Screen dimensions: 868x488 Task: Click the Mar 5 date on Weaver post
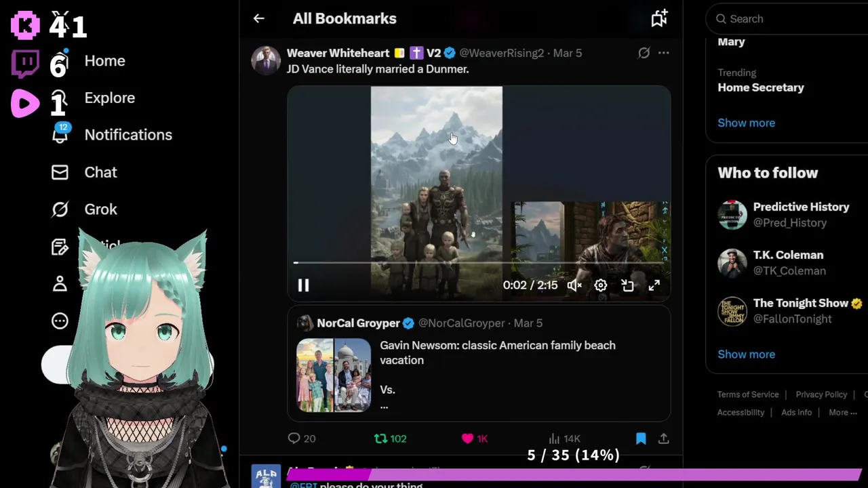tap(568, 53)
